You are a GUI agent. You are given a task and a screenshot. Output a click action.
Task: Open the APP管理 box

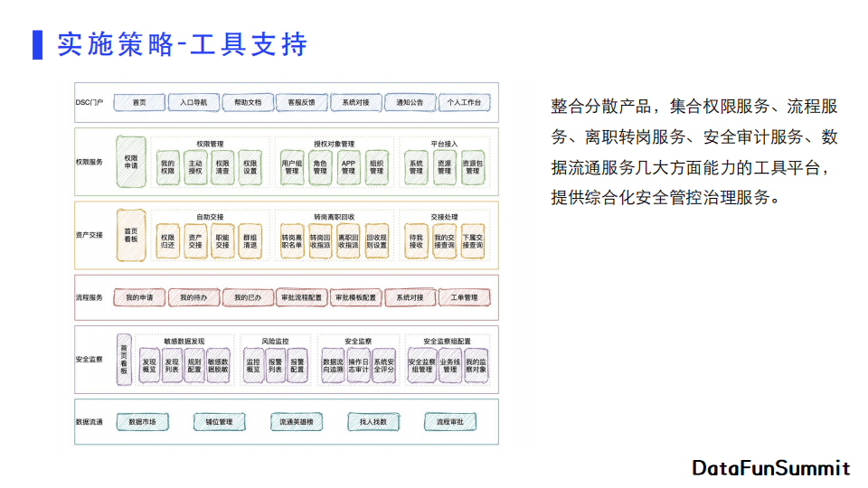pyautogui.click(x=348, y=167)
